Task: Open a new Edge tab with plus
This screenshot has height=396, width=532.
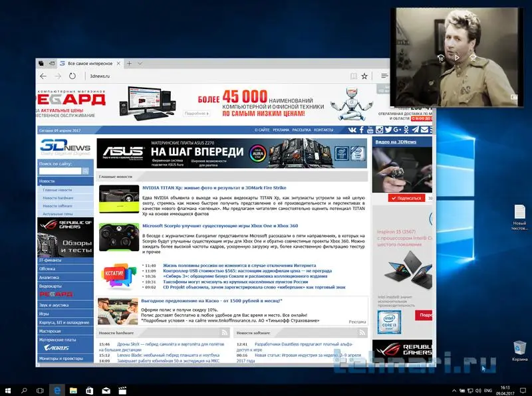Action: point(129,63)
